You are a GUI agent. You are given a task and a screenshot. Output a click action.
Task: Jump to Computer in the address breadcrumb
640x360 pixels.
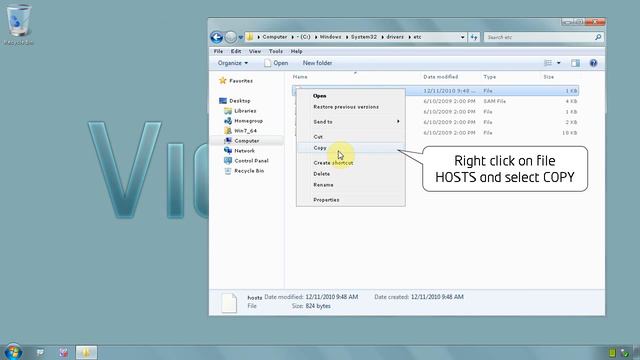(x=274, y=37)
